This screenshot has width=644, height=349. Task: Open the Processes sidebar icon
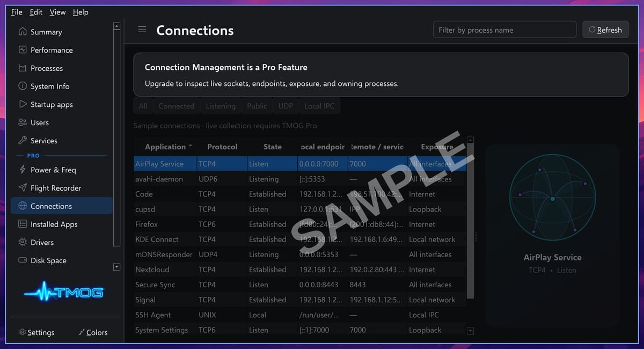click(x=23, y=68)
